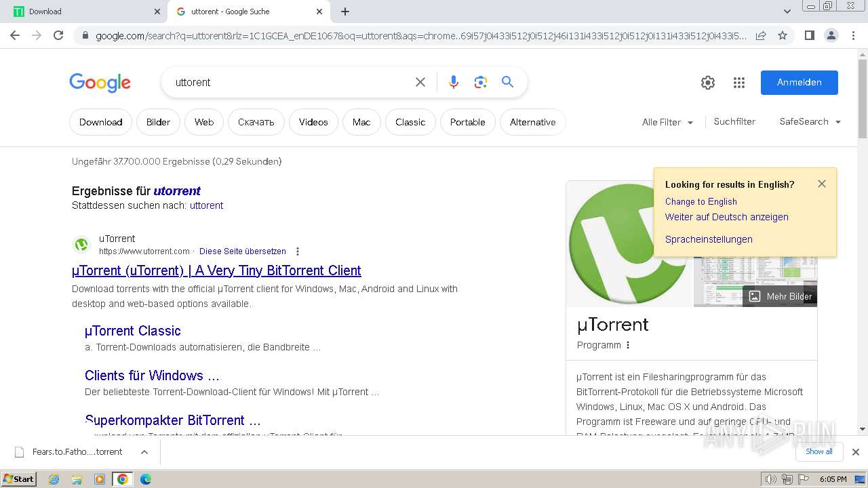Expand Alle Filter dropdown
The width and height of the screenshot is (868, 488).
click(668, 122)
